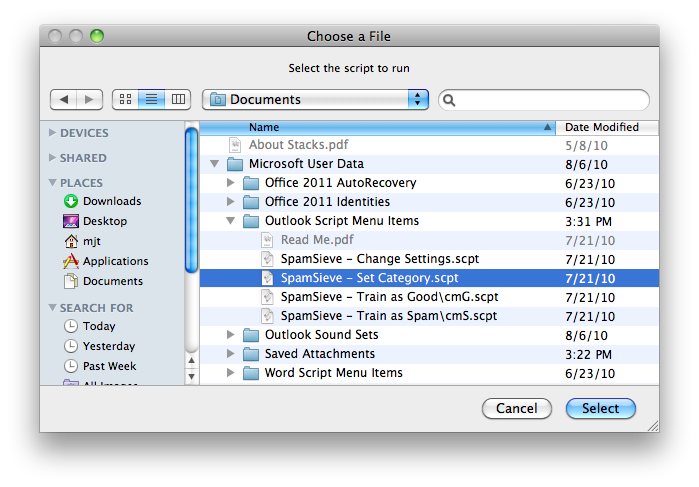Screen dimensions: 699x487
Task: Click the sidebar scrollbar down arrow
Action: click(x=192, y=376)
